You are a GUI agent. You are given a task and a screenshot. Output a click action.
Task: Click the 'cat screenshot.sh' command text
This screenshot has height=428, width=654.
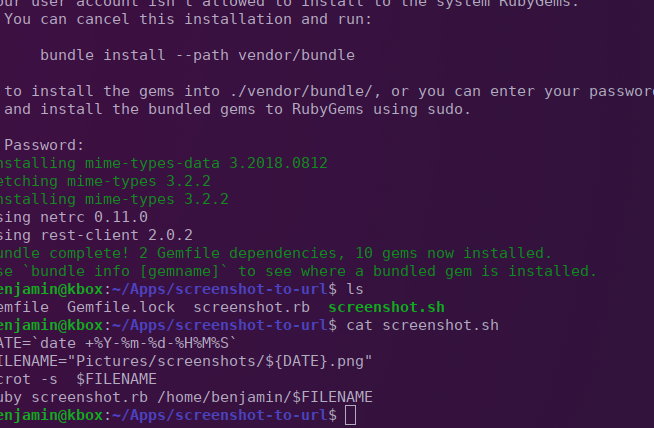[423, 325]
